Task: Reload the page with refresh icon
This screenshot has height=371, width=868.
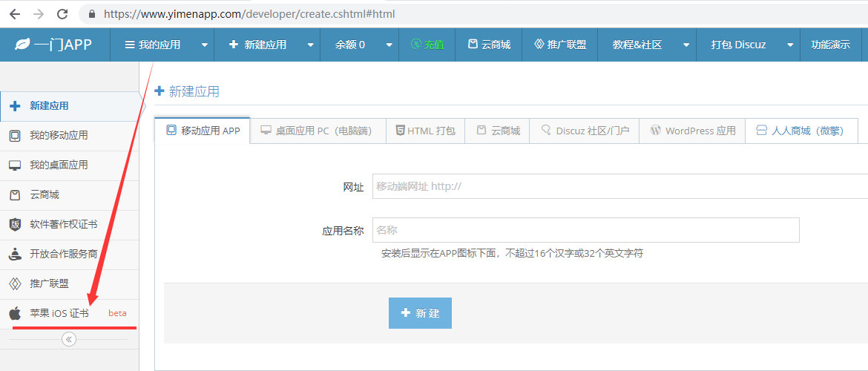Action: click(x=62, y=14)
